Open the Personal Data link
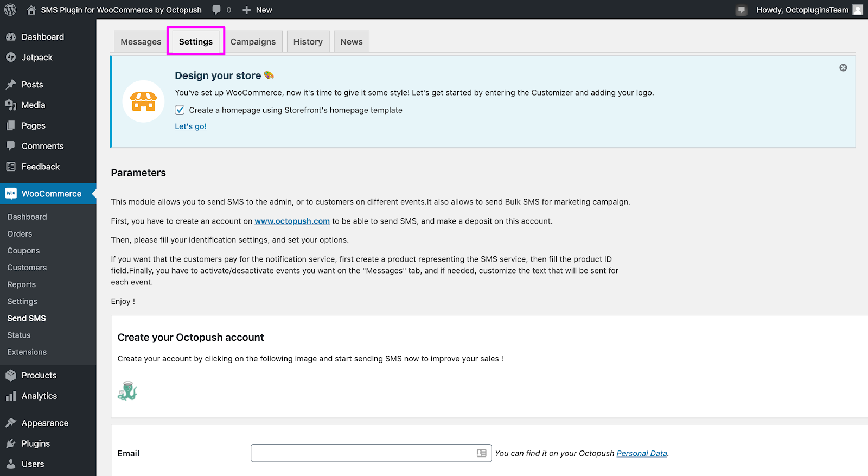 click(x=642, y=453)
